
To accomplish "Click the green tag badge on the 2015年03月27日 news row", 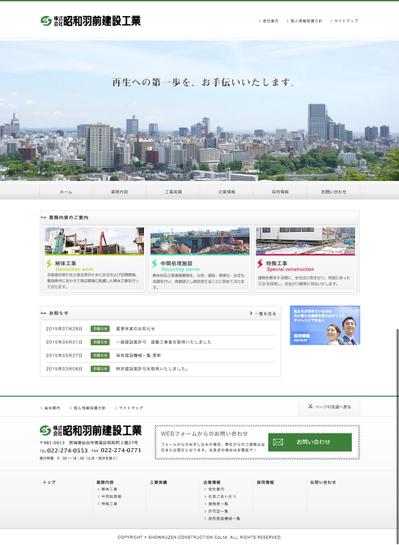I will [x=100, y=355].
